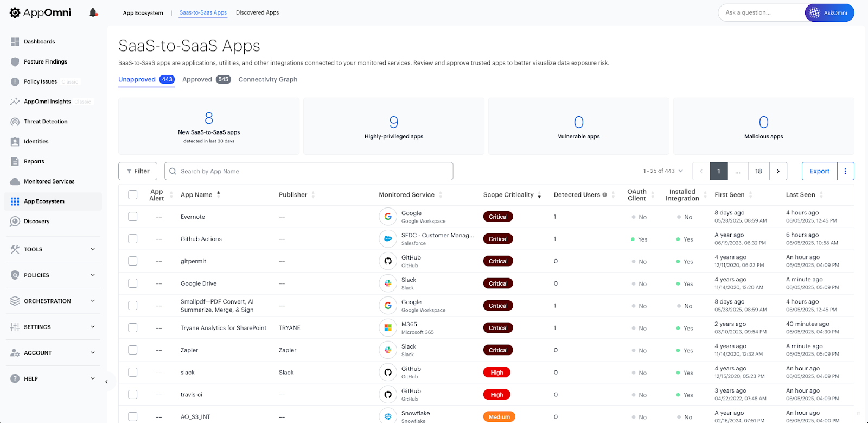This screenshot has height=423, width=868.
Task: Check the Smallpdf row checkbox
Action: click(x=132, y=306)
